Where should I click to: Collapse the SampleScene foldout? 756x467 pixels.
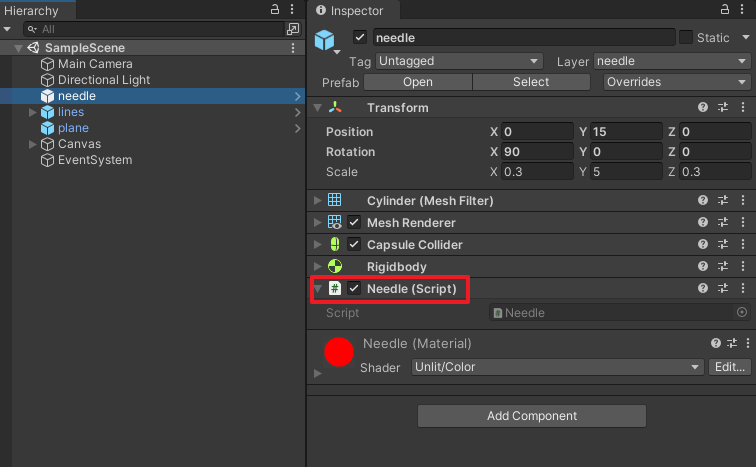[18, 48]
